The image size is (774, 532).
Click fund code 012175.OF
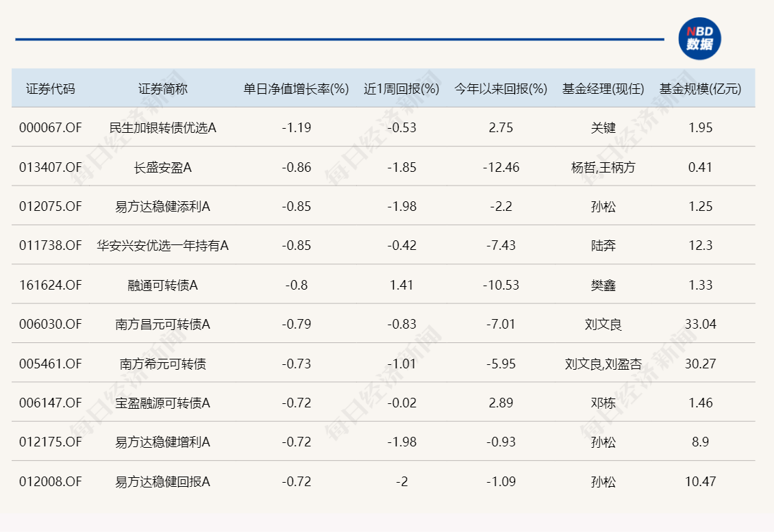pos(51,442)
